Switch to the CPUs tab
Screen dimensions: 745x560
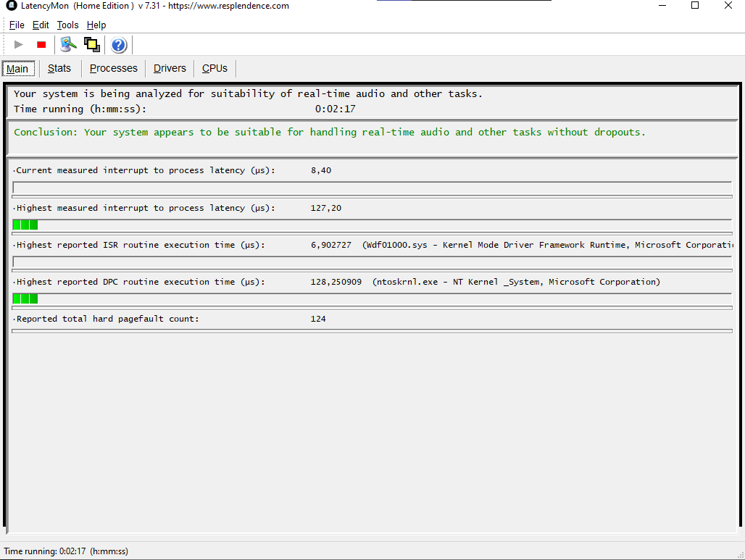pyautogui.click(x=215, y=68)
